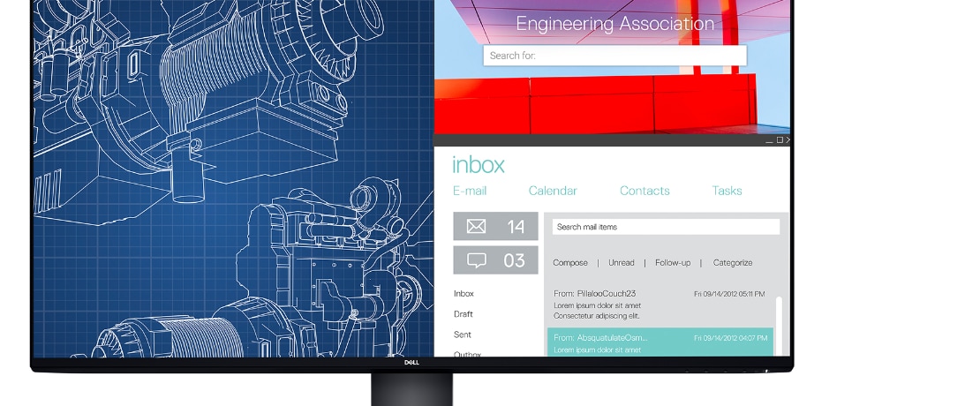Switch to the E-mail tab
Image resolution: width=980 pixels, height=406 pixels.
coord(469,191)
